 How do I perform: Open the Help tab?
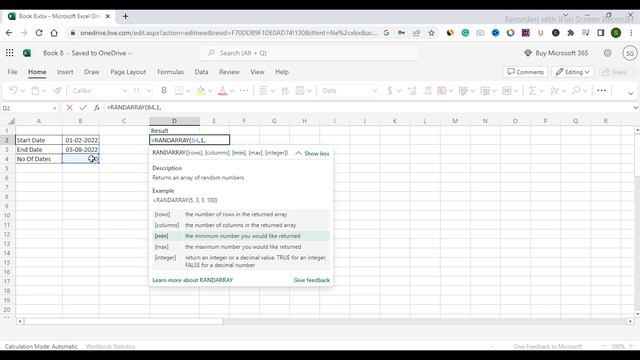tap(282, 72)
